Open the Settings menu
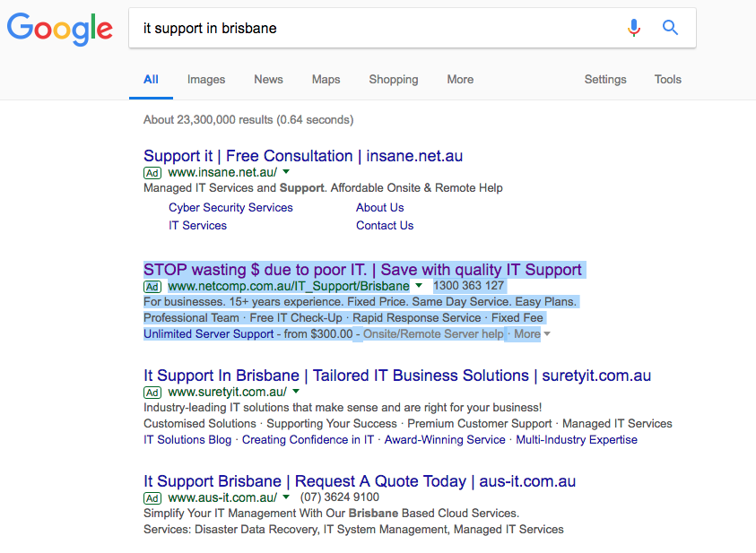Image resolution: width=756 pixels, height=553 pixels. (x=605, y=80)
